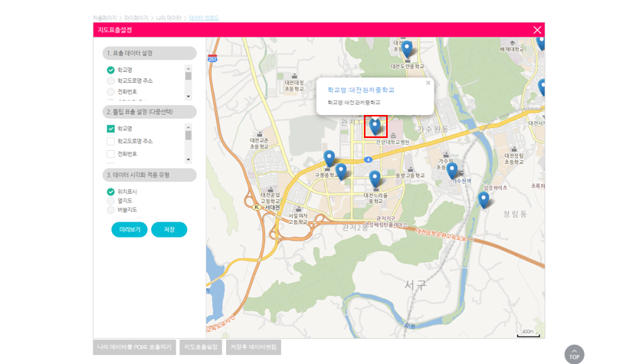Select the 버블지도 visualization option
The width and height of the screenshot is (639, 364).
(110, 210)
